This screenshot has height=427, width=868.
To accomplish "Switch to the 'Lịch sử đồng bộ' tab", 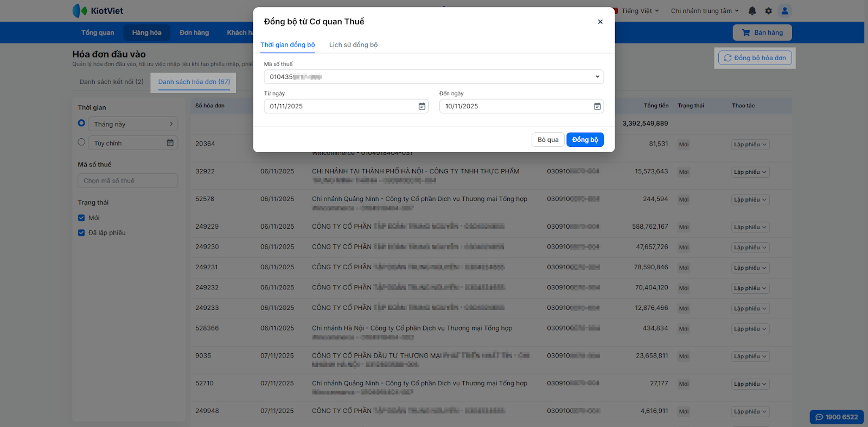I will point(353,45).
